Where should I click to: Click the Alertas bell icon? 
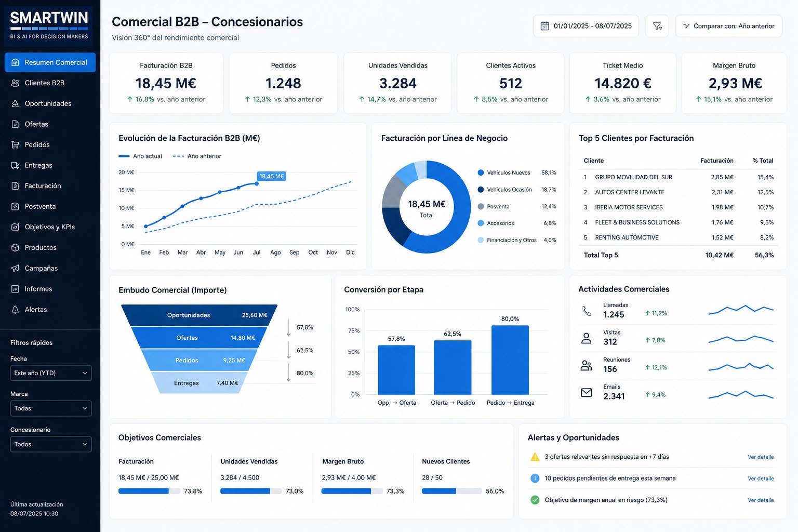tap(15, 310)
